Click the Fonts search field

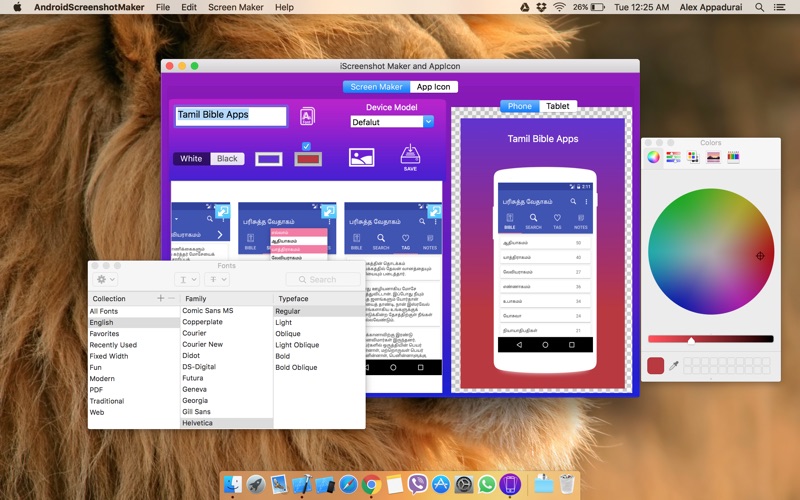tap(323, 279)
